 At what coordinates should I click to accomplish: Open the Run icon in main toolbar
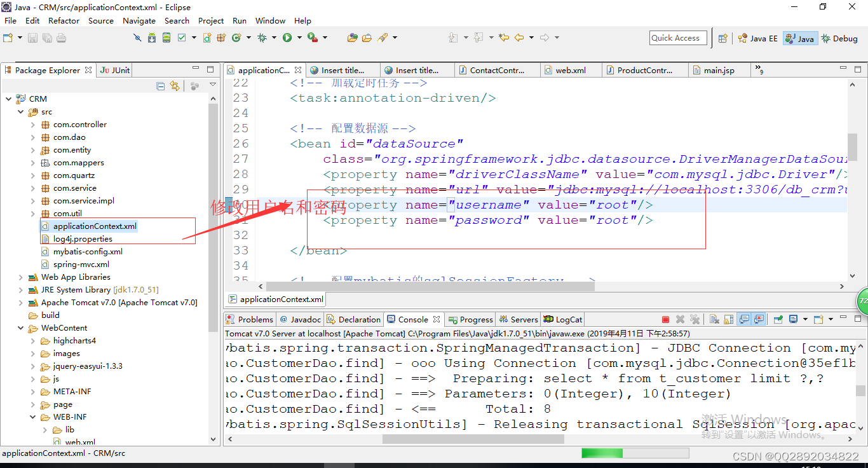pyautogui.click(x=287, y=38)
